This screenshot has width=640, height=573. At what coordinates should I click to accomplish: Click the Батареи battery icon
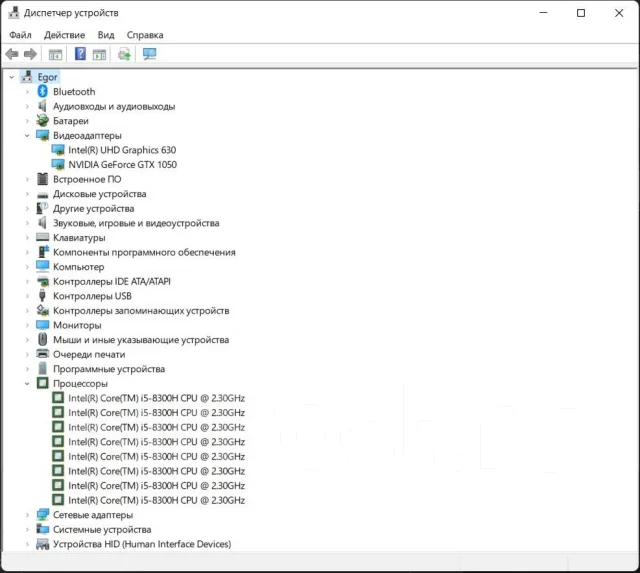pos(42,120)
